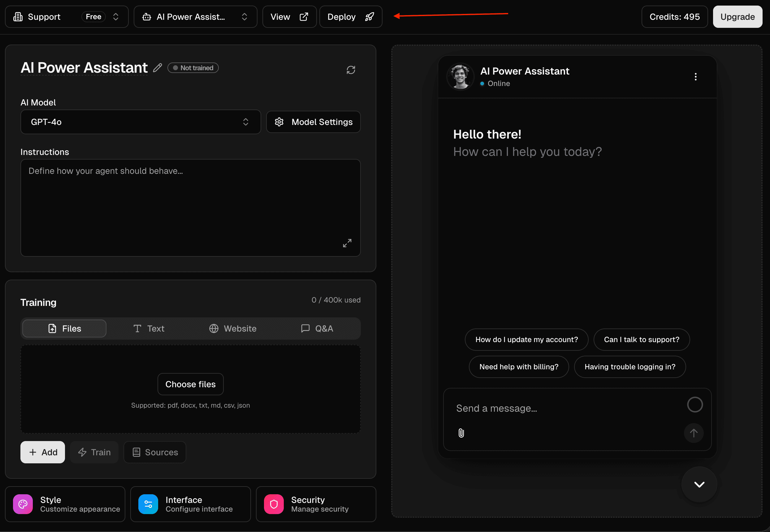The image size is (770, 532).
Task: Open the Support workspace switcher
Action: (66, 17)
